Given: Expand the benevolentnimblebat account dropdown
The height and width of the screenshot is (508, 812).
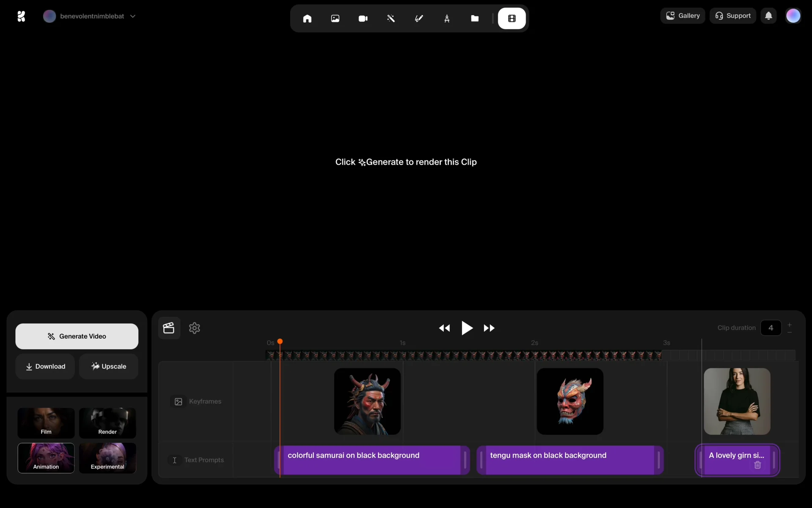Looking at the screenshot, I should tap(133, 16).
